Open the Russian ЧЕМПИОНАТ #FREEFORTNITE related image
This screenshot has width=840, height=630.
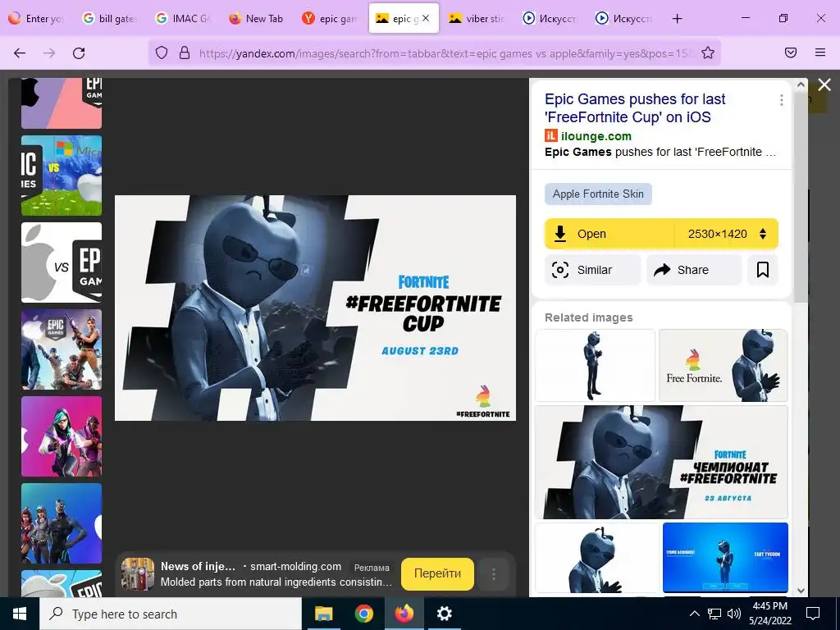[x=661, y=463]
